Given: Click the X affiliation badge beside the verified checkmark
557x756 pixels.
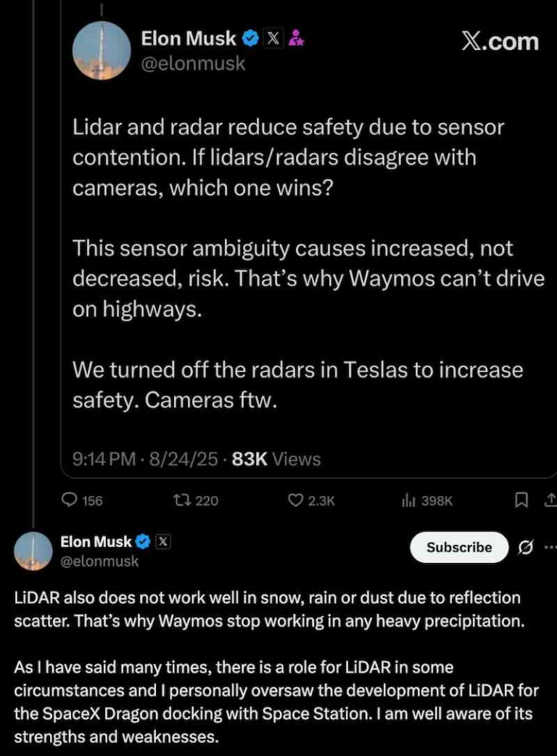Looking at the screenshot, I should [x=273, y=38].
